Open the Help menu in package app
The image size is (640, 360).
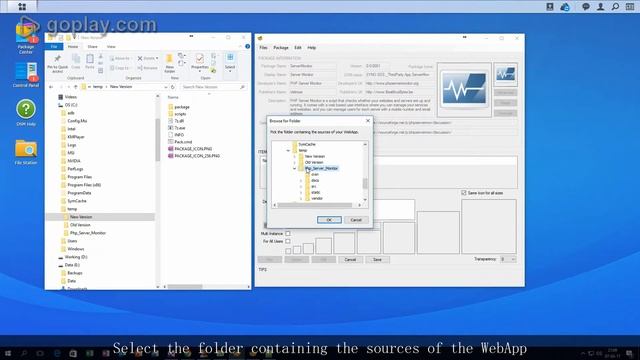[311, 48]
